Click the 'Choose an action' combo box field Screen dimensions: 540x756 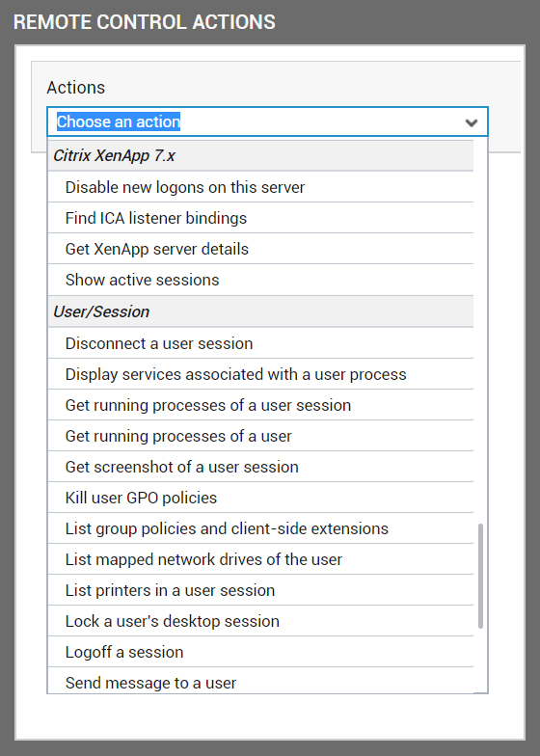coord(267,121)
